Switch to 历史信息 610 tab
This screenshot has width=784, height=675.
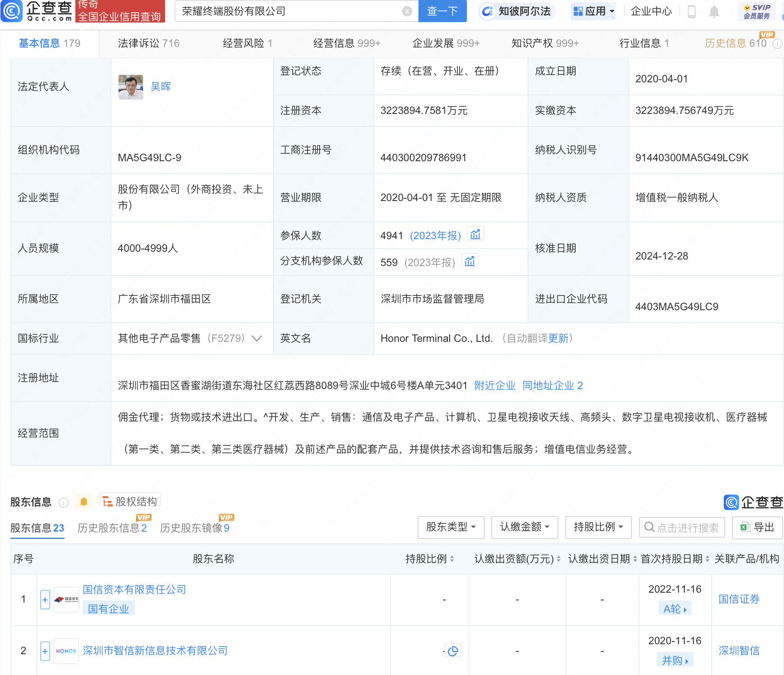coord(735,43)
